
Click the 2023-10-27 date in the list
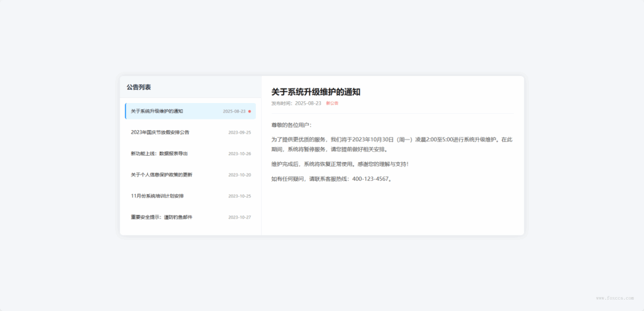[x=240, y=217]
